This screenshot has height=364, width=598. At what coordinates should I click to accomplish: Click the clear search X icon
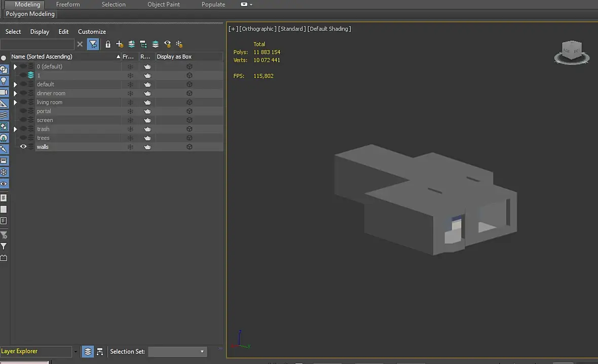tap(80, 45)
